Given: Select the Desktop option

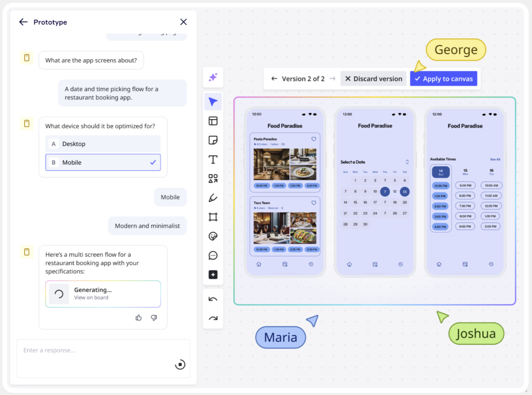Looking at the screenshot, I should pos(103,144).
